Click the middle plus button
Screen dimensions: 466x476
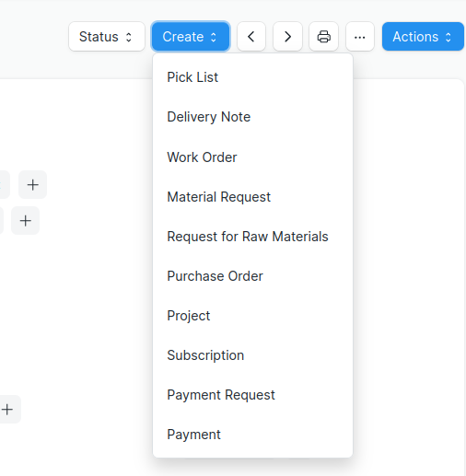click(x=25, y=221)
